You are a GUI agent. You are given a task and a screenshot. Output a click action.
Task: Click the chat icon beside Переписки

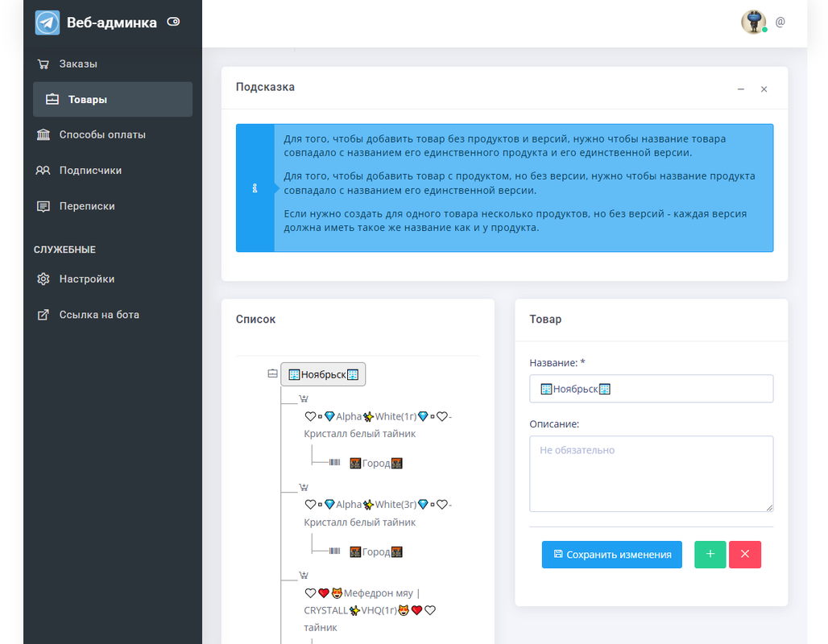point(43,206)
